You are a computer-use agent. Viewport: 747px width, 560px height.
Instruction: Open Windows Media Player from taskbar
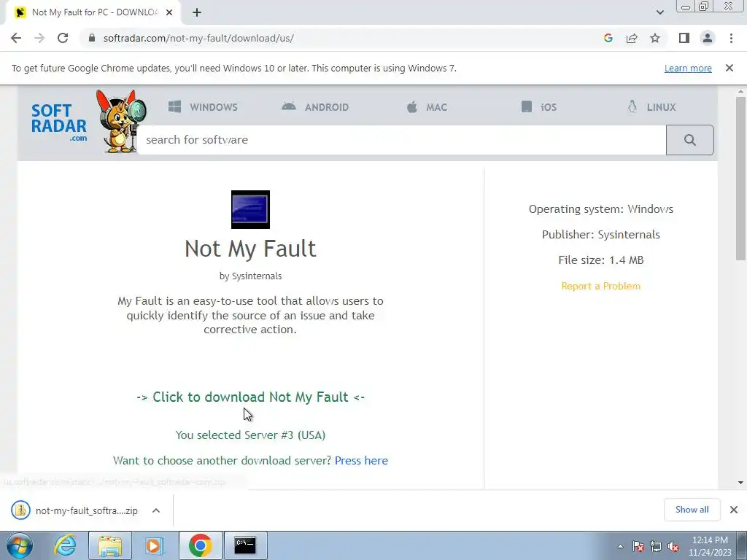click(x=155, y=545)
